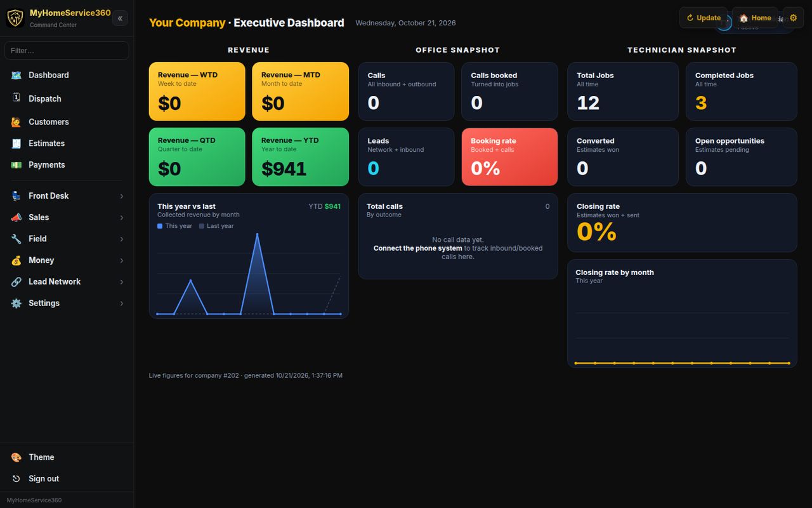Screen dimensions: 812x508
Task: Click the Update button
Action: pyautogui.click(x=704, y=18)
